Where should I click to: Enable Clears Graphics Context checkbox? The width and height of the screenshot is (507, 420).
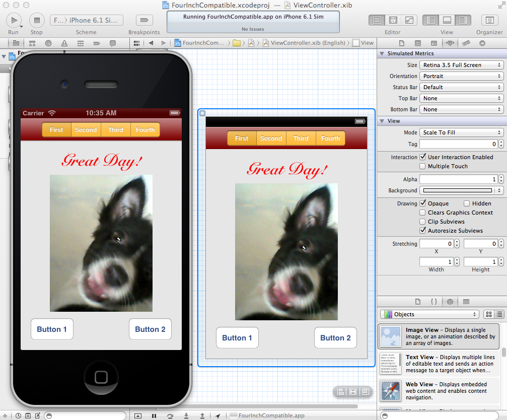(x=422, y=213)
